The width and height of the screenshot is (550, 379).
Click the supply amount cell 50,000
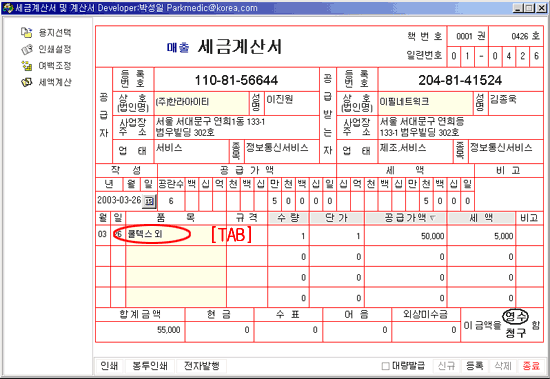coord(406,236)
